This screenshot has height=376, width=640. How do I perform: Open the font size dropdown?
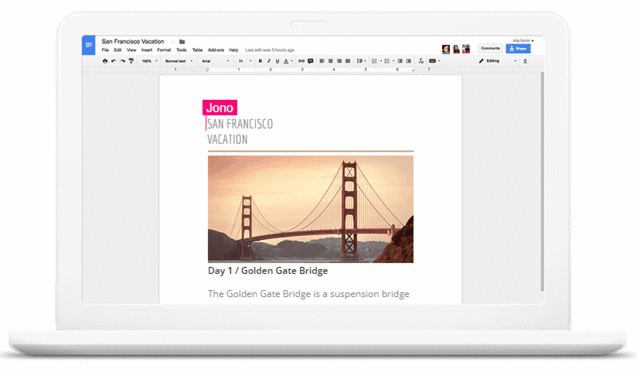[x=245, y=61]
